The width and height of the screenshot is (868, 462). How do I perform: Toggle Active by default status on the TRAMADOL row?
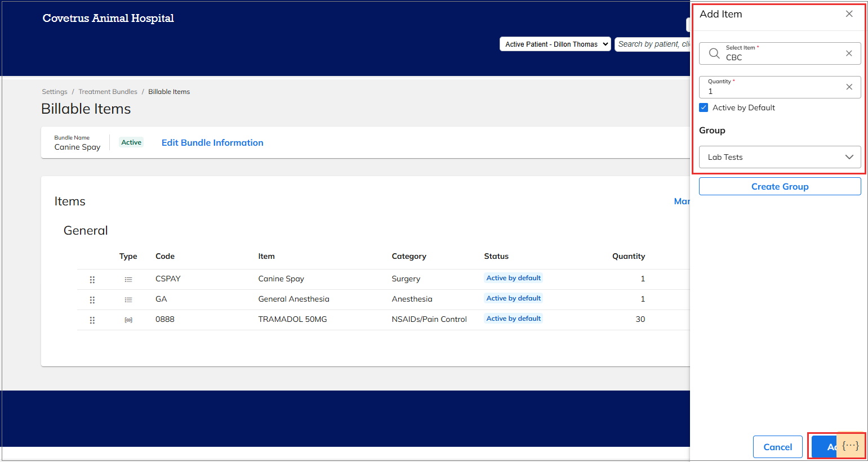[x=513, y=318]
